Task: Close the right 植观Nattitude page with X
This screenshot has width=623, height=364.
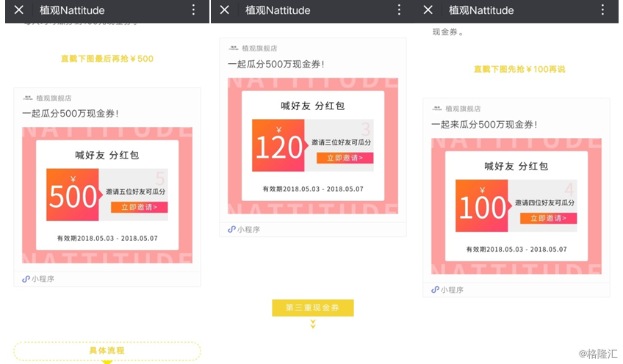Action: point(428,10)
